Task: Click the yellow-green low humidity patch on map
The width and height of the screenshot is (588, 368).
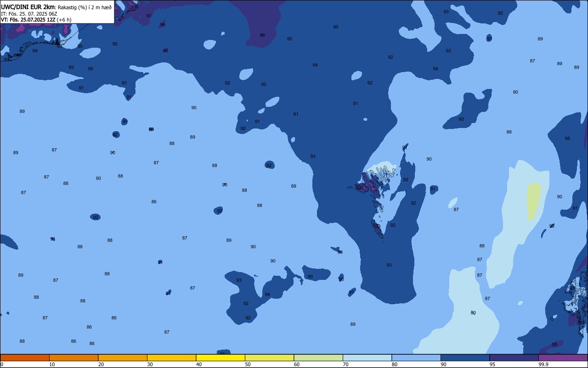Action: [x=534, y=201]
